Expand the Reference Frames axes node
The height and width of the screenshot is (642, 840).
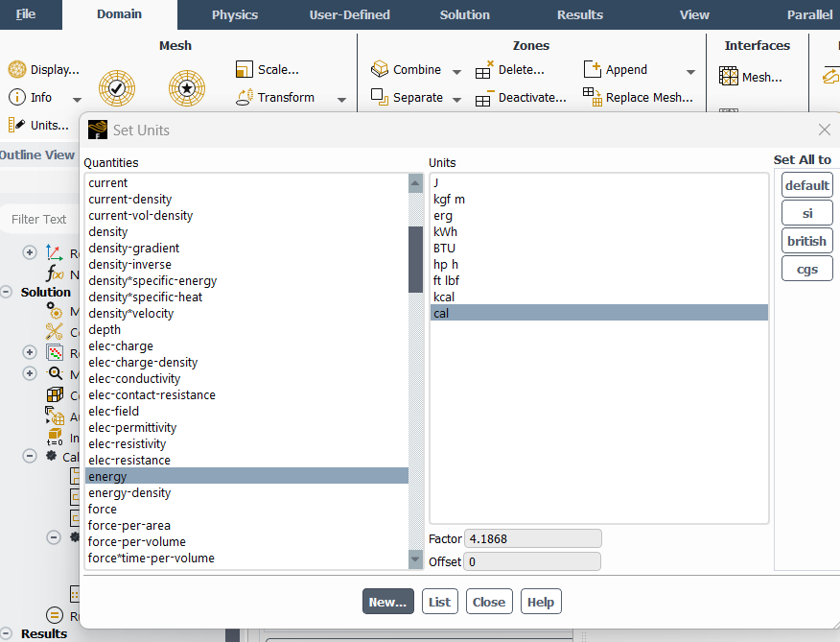(x=30, y=252)
